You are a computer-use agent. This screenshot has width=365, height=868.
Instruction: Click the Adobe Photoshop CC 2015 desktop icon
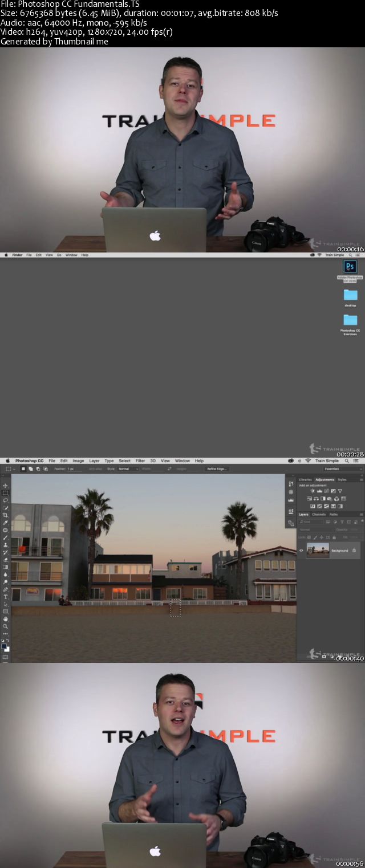[x=350, y=266]
